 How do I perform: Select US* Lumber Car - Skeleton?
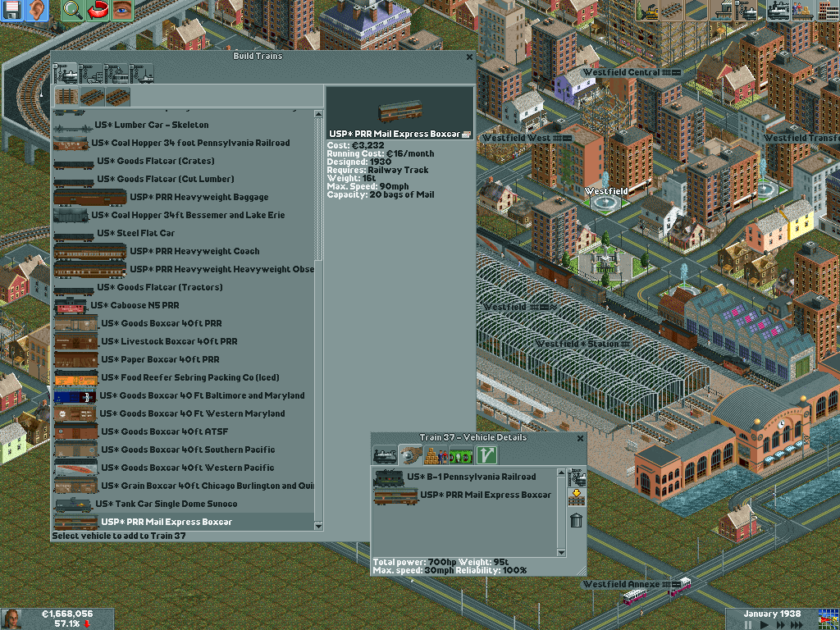click(x=183, y=125)
